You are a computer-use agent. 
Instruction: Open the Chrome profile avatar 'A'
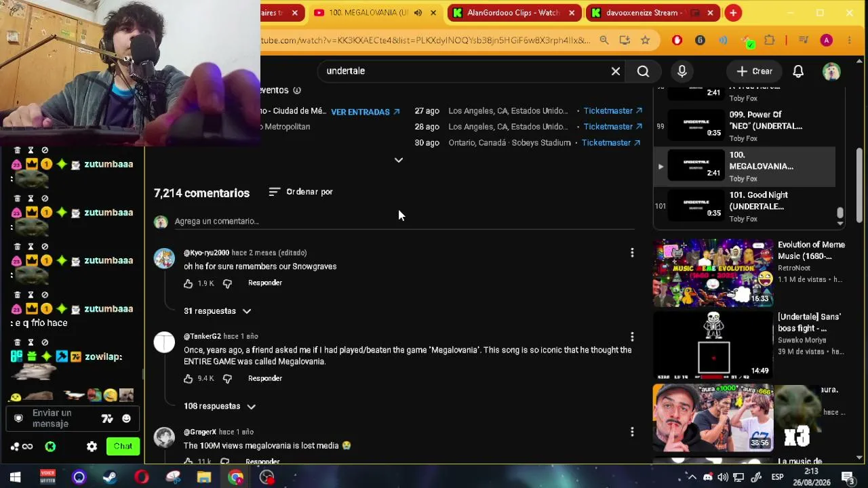point(827,41)
